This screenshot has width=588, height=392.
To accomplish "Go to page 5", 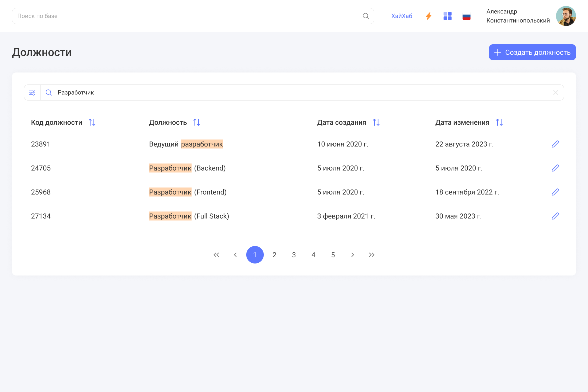I will coord(333,255).
